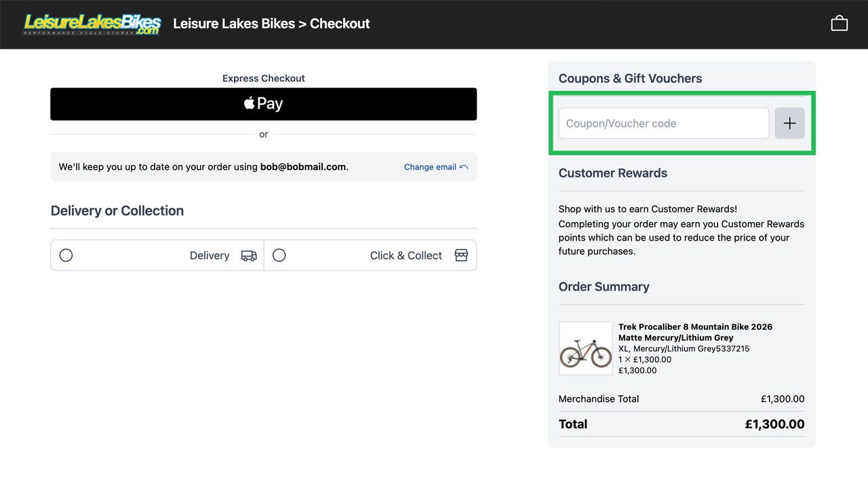This screenshot has height=488, width=868.
Task: Click the Customer Rewards heading
Action: (612, 173)
